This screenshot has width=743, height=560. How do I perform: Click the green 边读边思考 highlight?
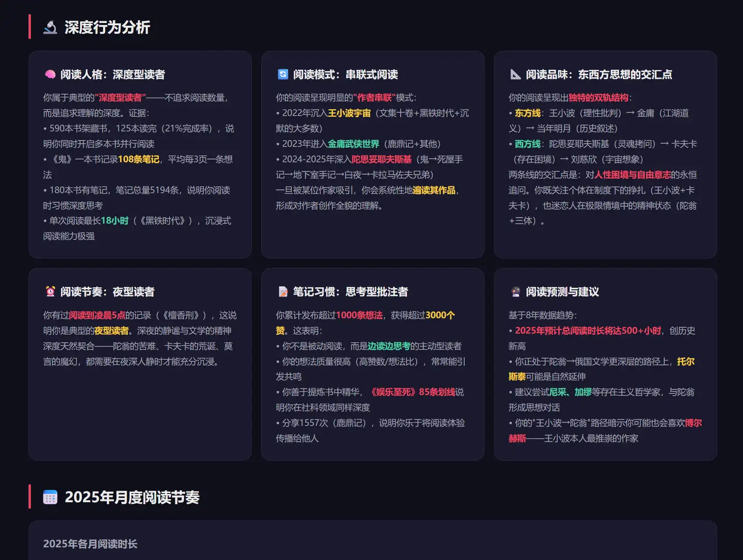tap(389, 346)
